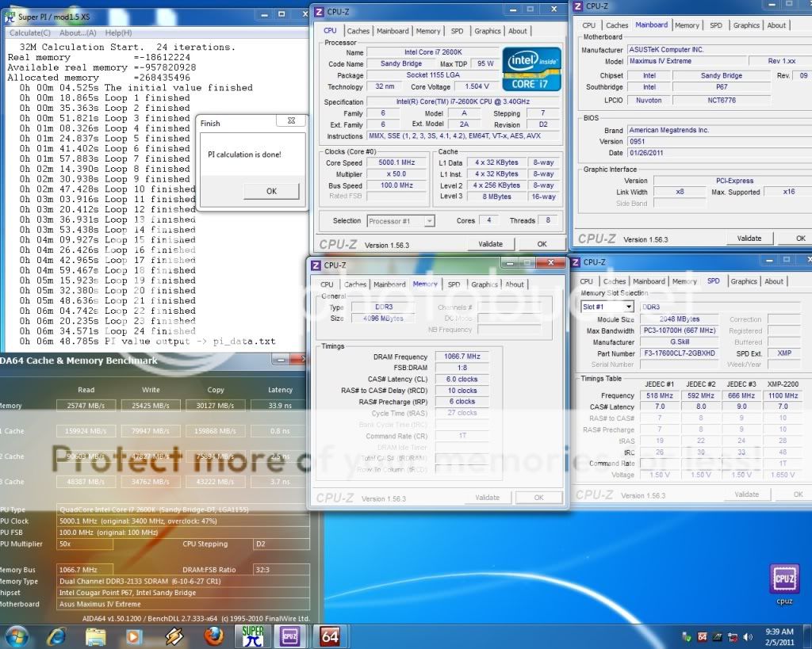Open the volume speaker tray icon
The width and height of the screenshot is (812, 649).
[x=748, y=636]
